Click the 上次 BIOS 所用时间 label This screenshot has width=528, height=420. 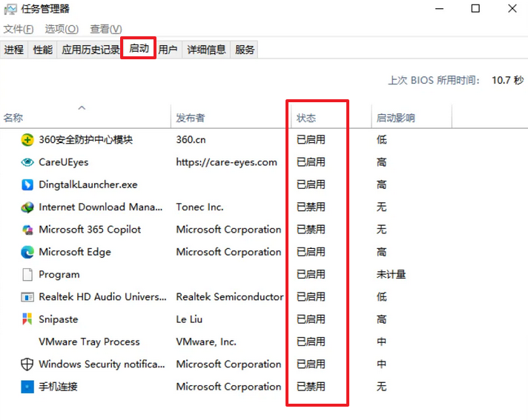point(434,80)
